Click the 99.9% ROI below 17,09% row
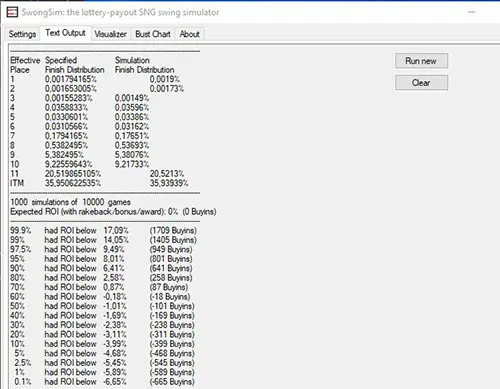 (x=103, y=230)
